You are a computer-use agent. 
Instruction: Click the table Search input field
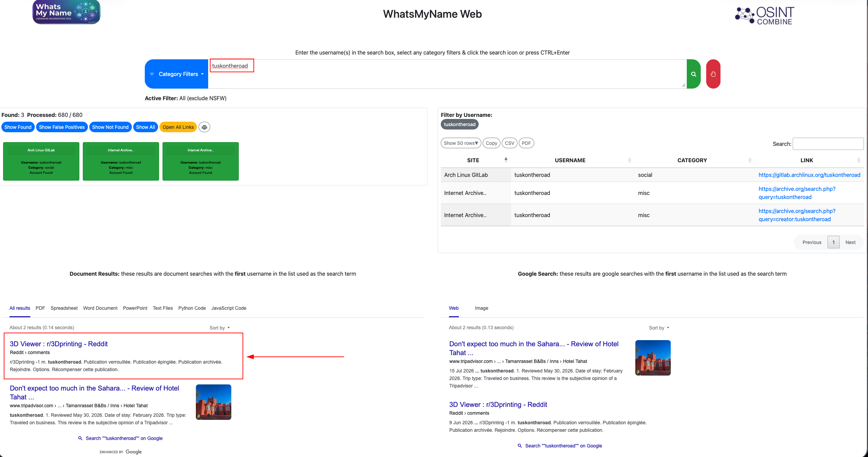tap(828, 144)
